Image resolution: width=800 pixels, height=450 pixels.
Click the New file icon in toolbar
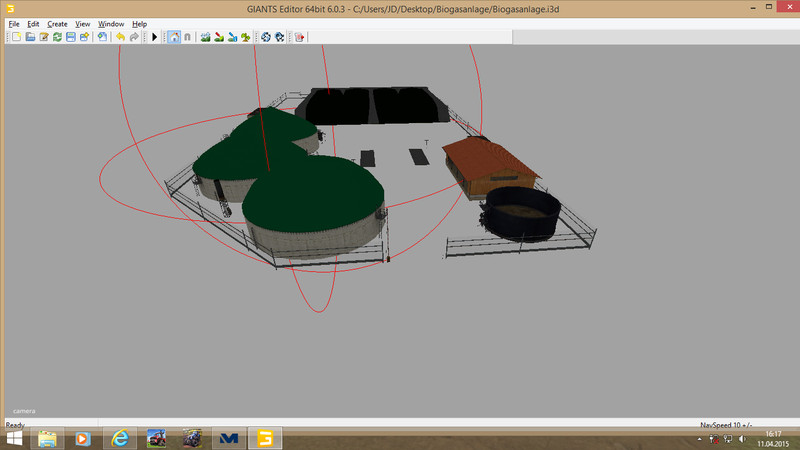point(16,37)
